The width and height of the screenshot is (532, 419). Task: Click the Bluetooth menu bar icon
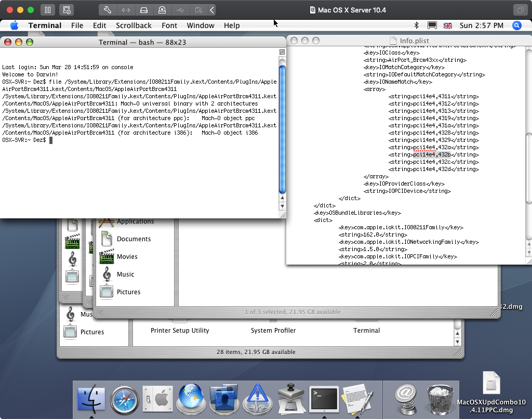point(417,25)
